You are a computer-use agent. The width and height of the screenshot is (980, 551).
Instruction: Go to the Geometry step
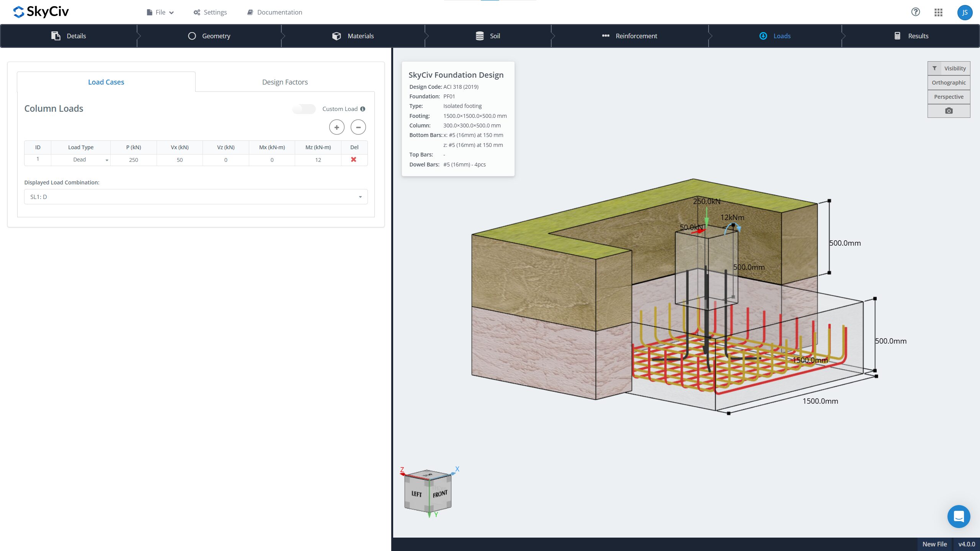(x=209, y=36)
